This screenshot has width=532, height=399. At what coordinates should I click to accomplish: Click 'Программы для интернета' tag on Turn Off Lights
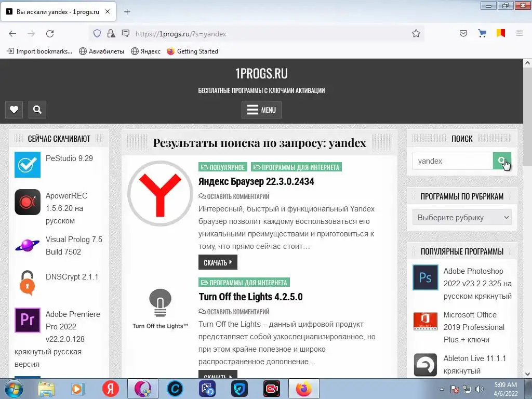244,282
